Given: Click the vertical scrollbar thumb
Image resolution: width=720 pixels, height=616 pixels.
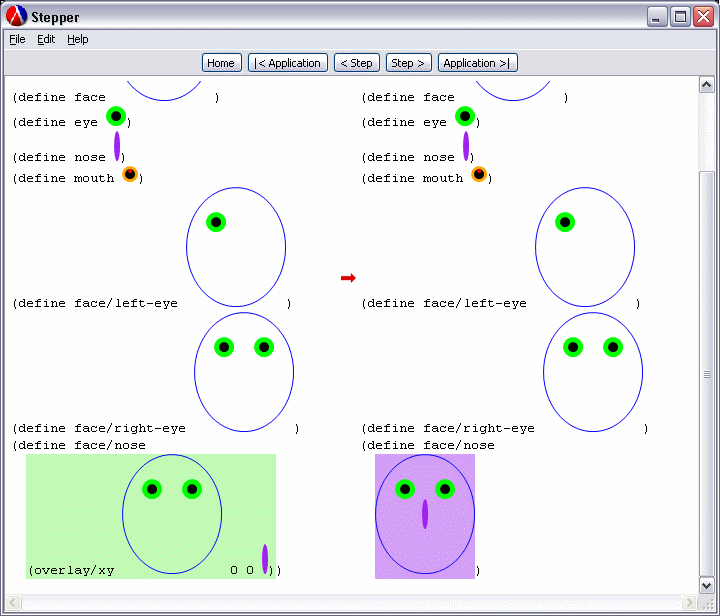Looking at the screenshot, I should (706, 374).
